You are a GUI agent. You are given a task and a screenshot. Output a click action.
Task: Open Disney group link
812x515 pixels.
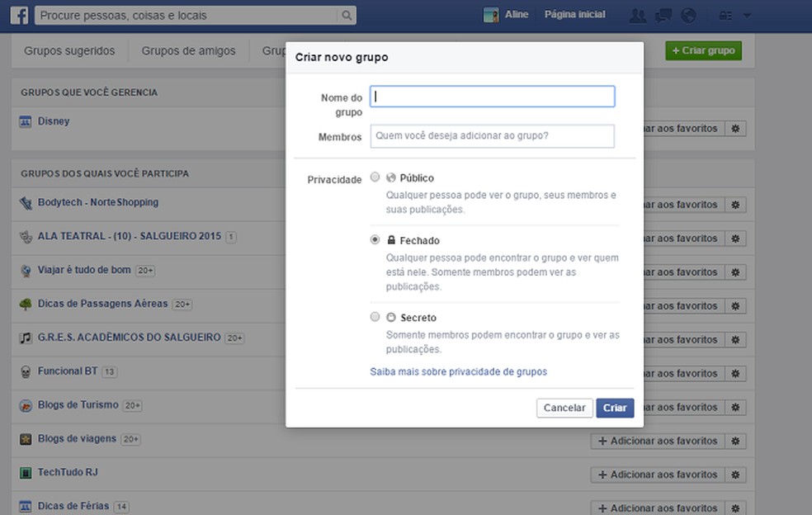(x=54, y=121)
